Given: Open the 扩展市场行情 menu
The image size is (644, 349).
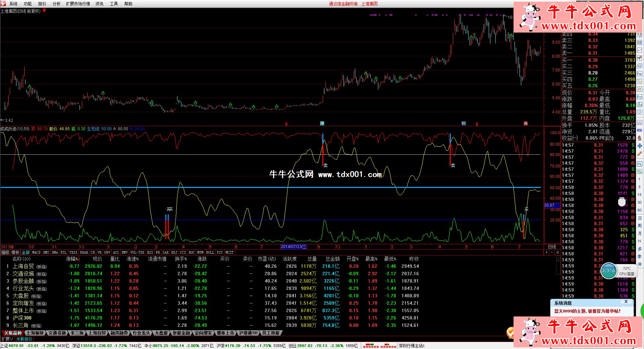Looking at the screenshot, I should tap(78, 4).
